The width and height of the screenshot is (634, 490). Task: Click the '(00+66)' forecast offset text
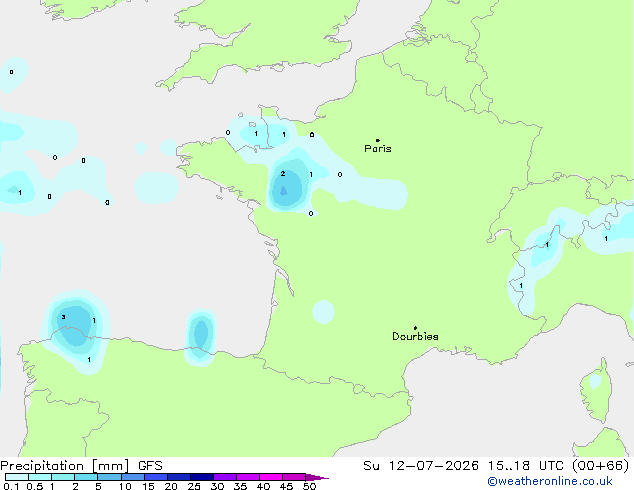(x=601, y=466)
